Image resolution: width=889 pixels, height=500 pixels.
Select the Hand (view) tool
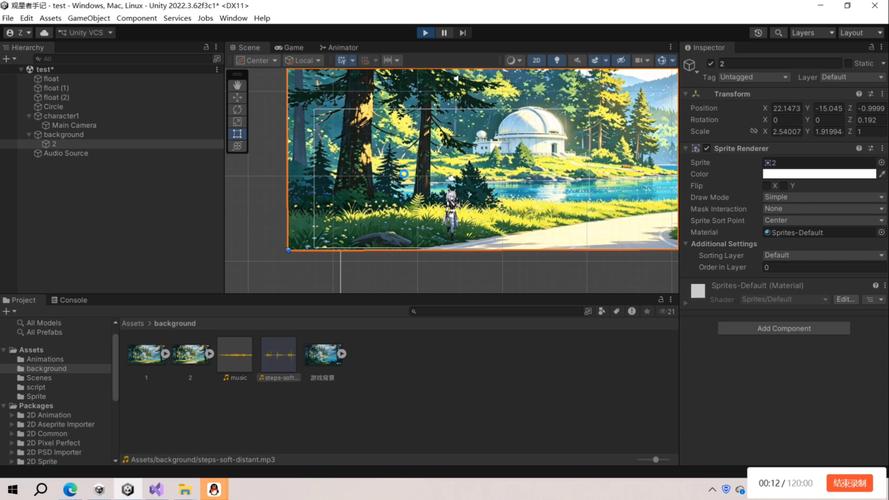pos(237,85)
